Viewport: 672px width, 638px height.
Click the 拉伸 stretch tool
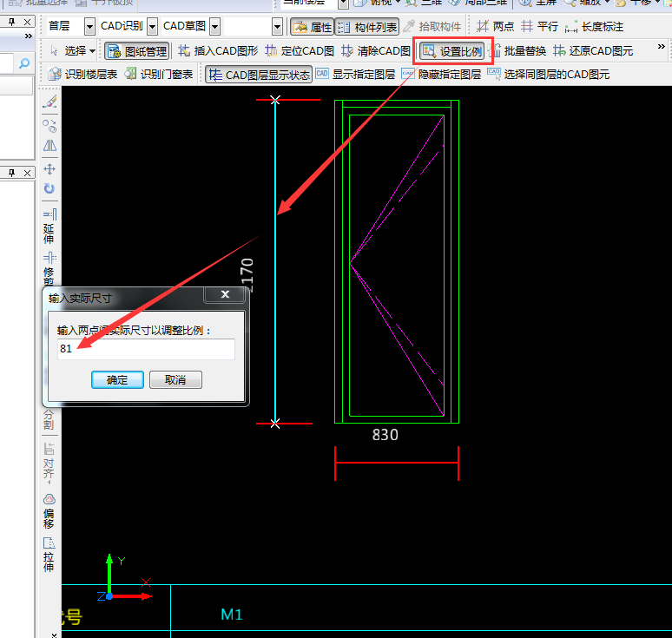coord(49,555)
